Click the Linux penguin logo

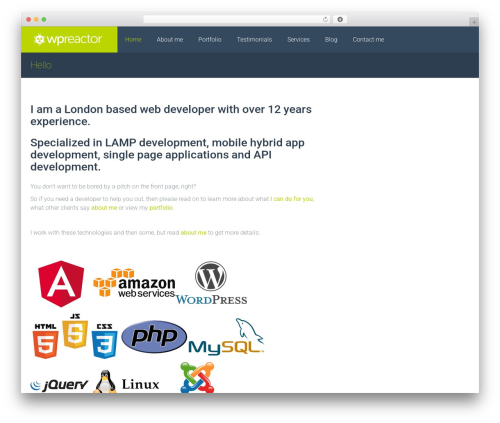(x=126, y=382)
